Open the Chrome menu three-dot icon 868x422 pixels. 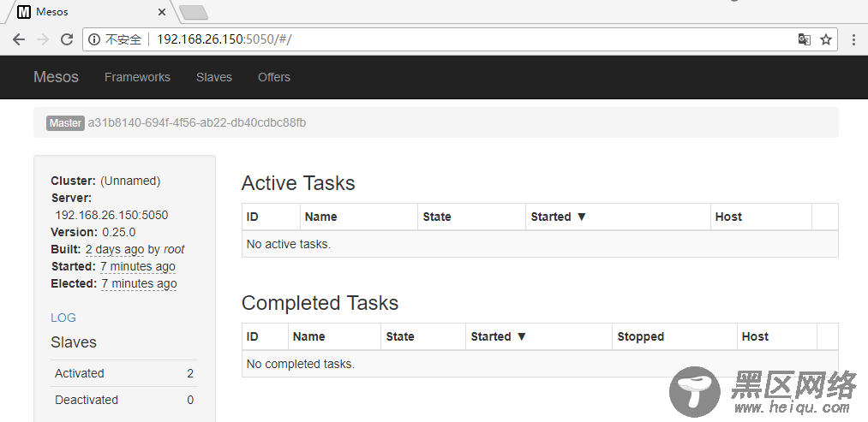pyautogui.click(x=854, y=39)
